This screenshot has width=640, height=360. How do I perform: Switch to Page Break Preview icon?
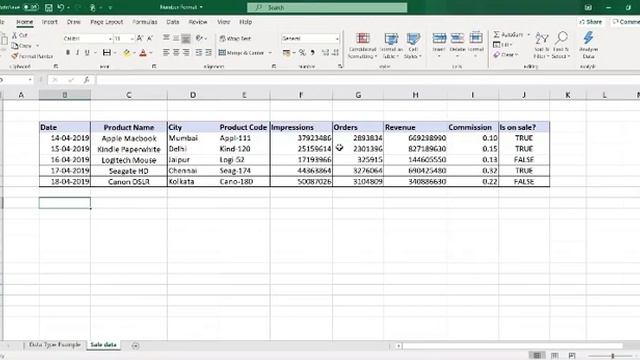click(x=572, y=356)
